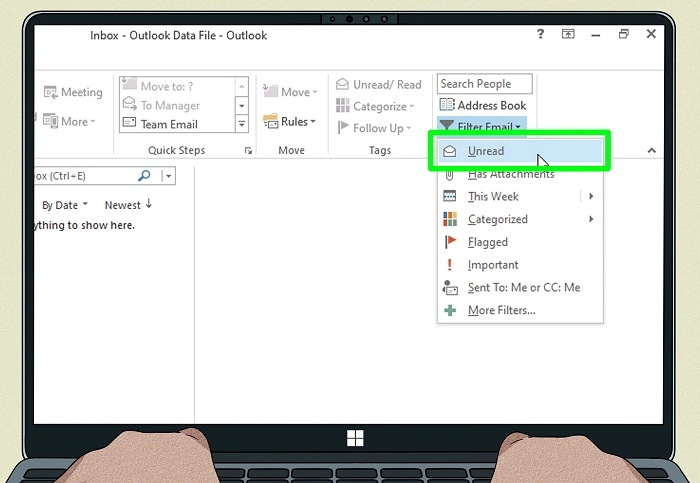Toggle Unread/ Read message status

pyautogui.click(x=379, y=85)
